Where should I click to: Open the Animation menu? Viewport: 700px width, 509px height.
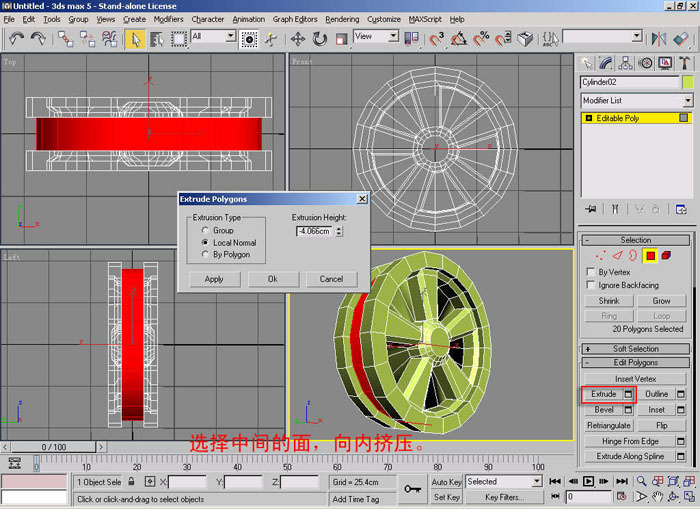pyautogui.click(x=249, y=19)
